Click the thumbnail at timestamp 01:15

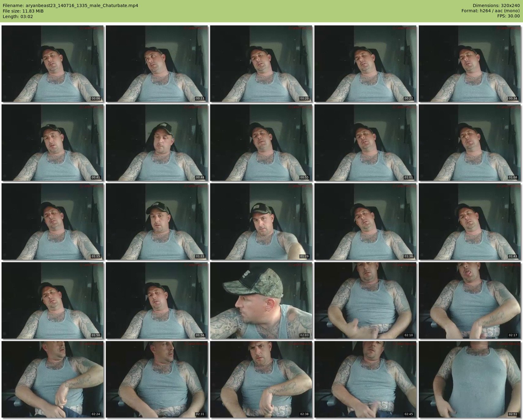[x=52, y=221]
